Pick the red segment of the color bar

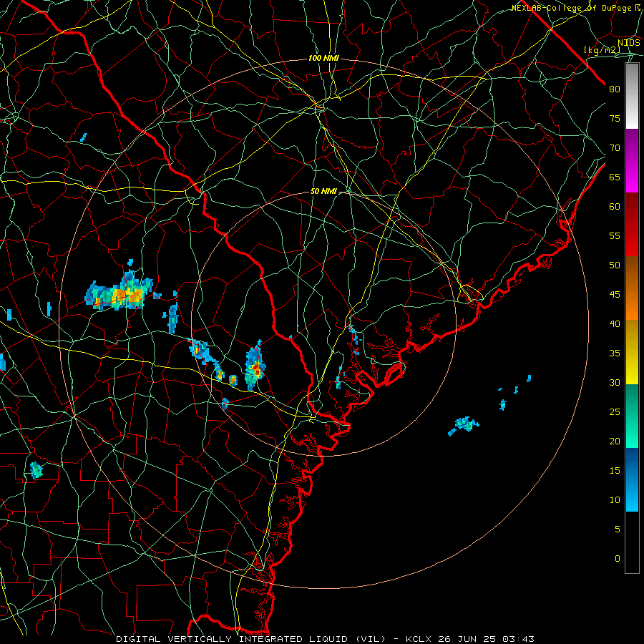(632, 225)
